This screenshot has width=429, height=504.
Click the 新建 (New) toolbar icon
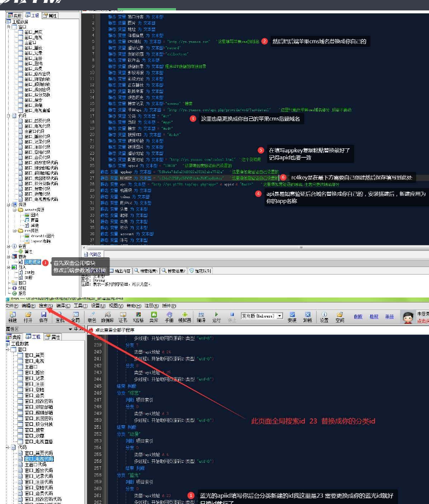12,316
